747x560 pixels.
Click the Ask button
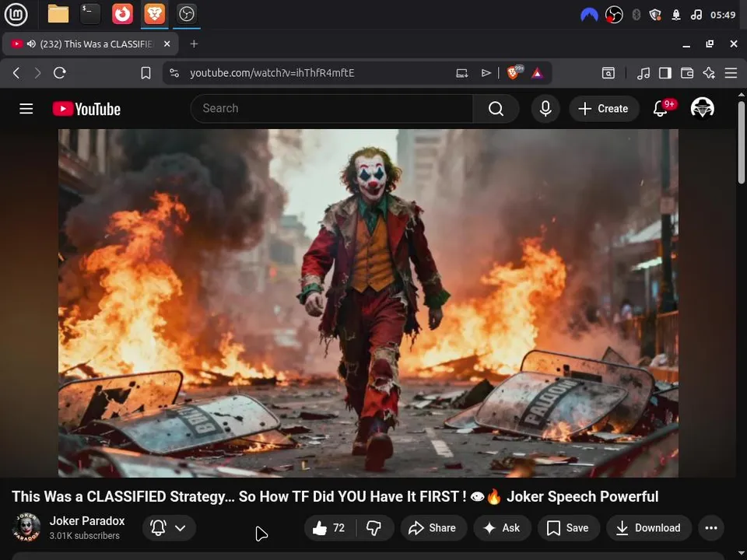click(502, 527)
